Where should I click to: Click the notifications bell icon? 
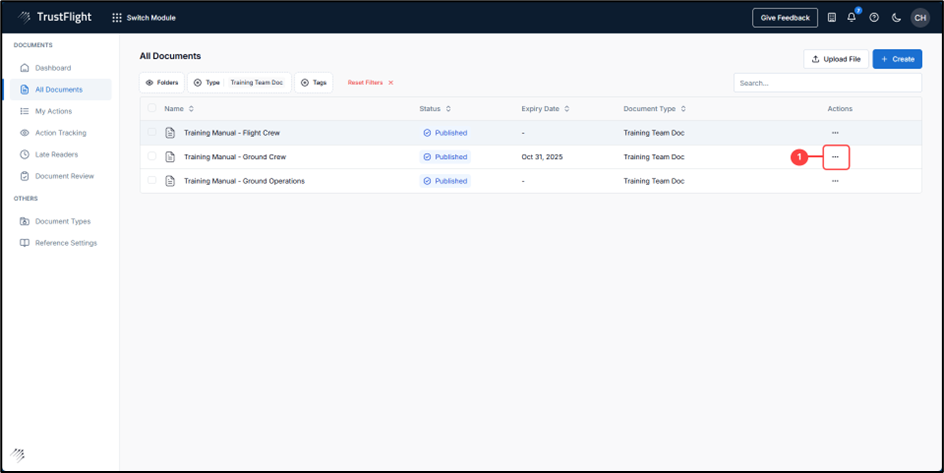pos(852,17)
